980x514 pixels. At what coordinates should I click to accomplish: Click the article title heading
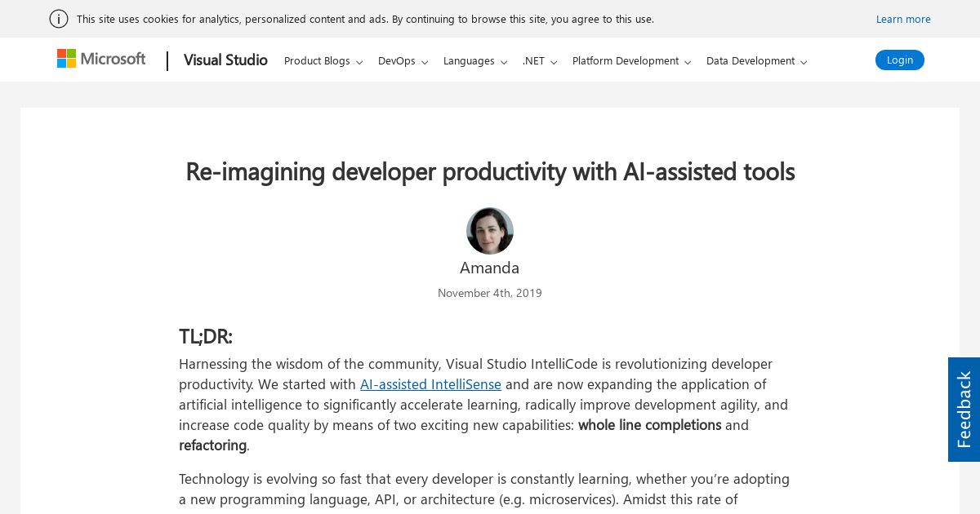[490, 171]
